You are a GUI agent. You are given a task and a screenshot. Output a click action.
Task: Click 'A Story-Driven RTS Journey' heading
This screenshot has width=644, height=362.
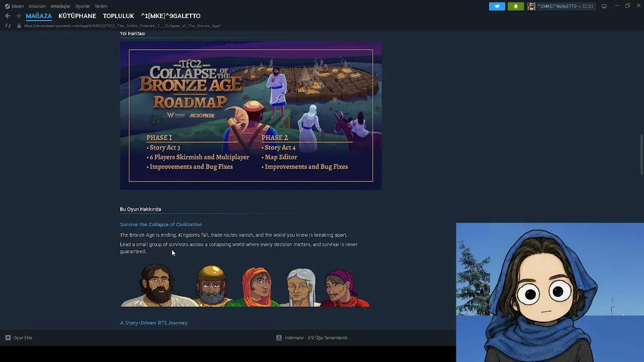(x=154, y=323)
